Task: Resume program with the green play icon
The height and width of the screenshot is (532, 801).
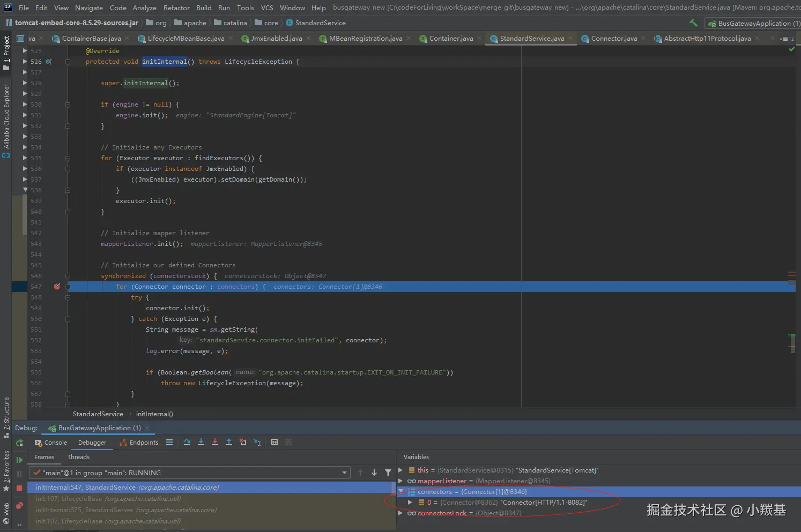Action: pos(19,460)
